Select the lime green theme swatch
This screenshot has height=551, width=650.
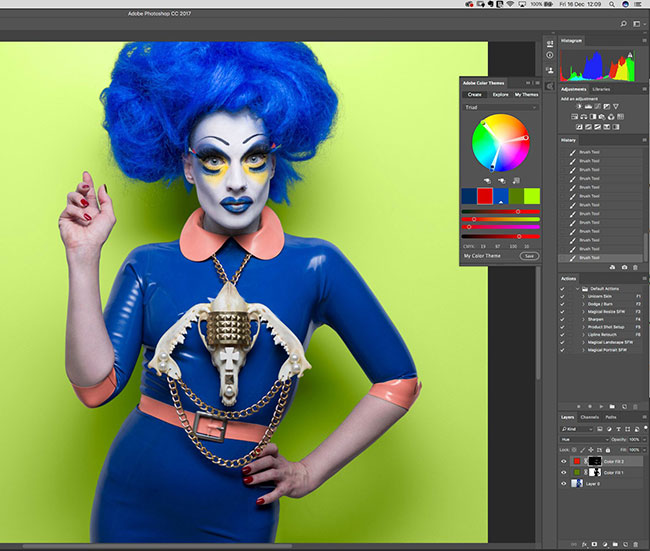click(x=532, y=196)
